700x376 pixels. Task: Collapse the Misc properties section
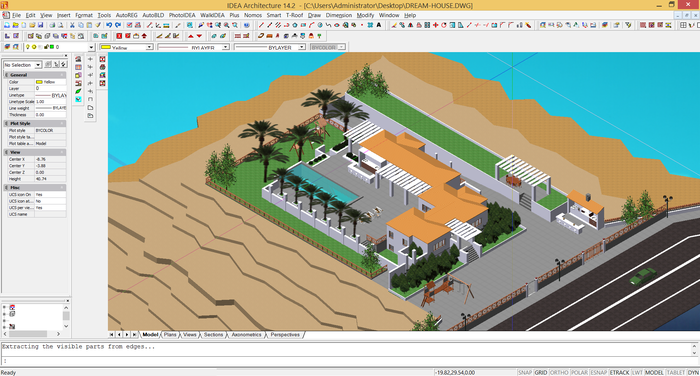click(x=6, y=188)
